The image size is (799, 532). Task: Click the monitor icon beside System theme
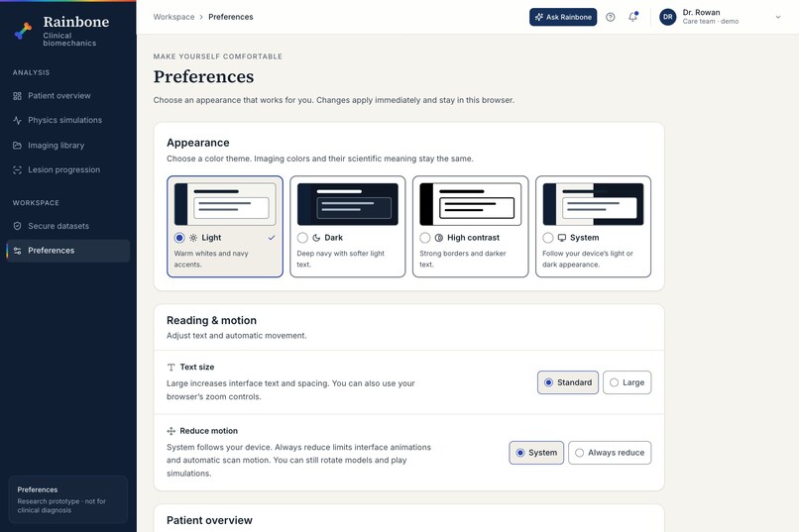(562, 238)
